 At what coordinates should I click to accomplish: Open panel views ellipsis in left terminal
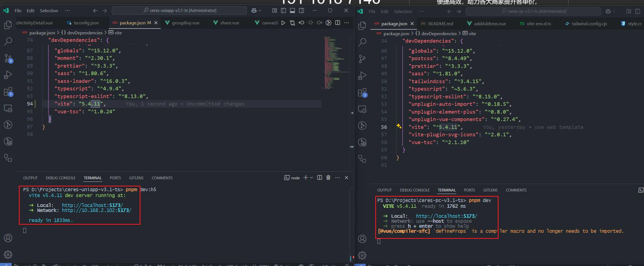pyautogui.click(x=337, y=178)
